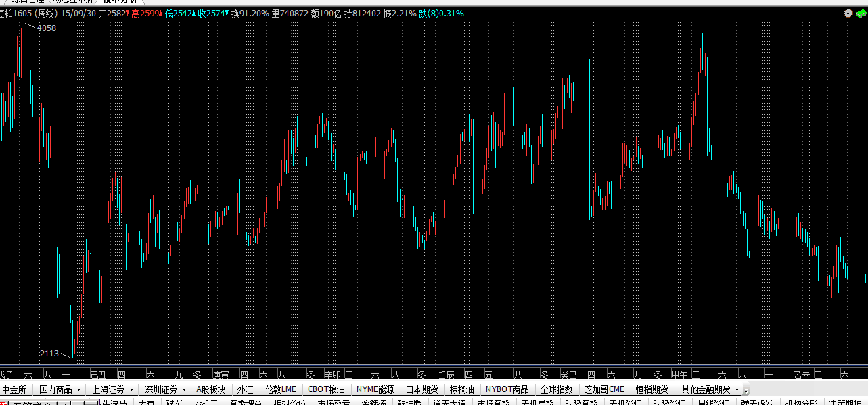The image size is (868, 405).
Task: Switch to the 外汇 tab
Action: [245, 389]
